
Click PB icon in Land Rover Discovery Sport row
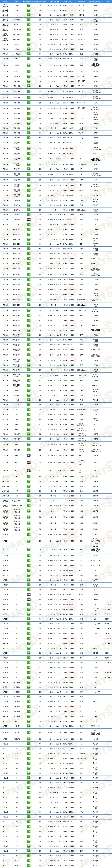[29, 501]
